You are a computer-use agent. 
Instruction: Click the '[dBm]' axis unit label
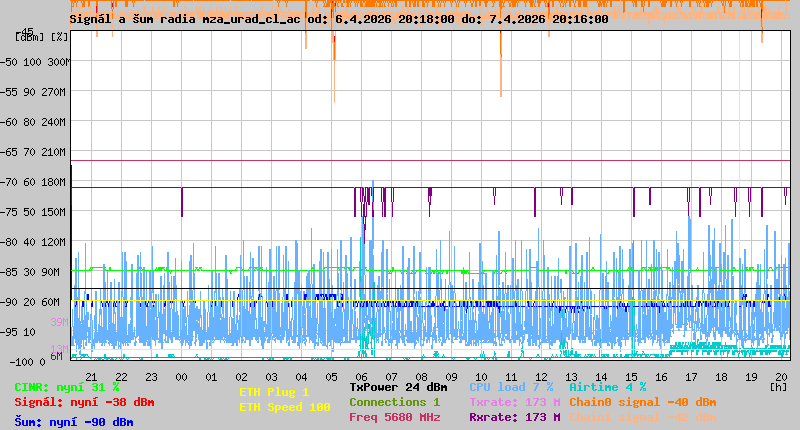30,37
